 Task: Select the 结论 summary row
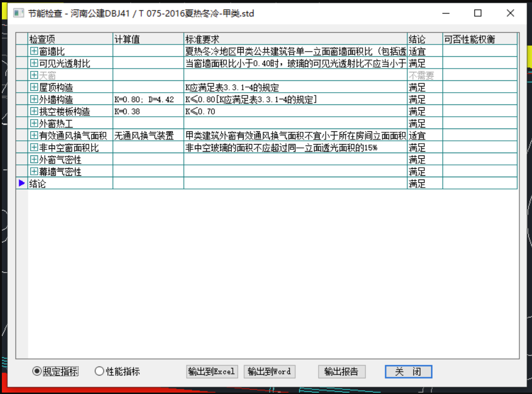coord(70,184)
